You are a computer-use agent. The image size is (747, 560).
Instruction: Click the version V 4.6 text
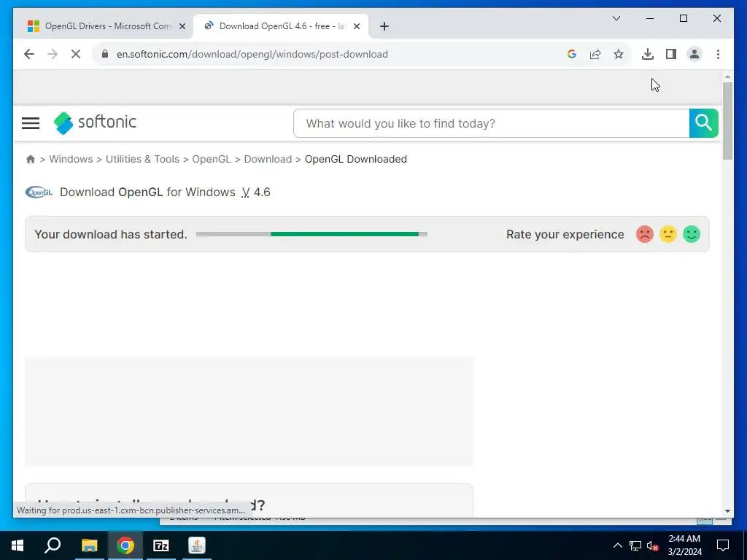[256, 192]
